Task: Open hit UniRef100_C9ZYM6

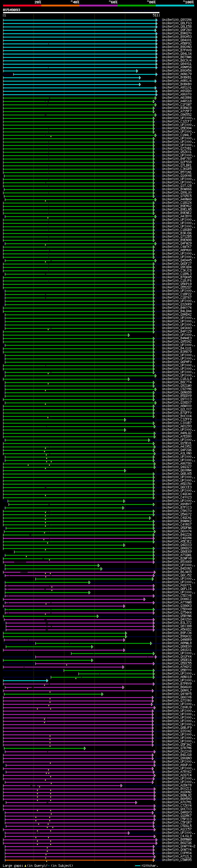Action: point(176,389)
